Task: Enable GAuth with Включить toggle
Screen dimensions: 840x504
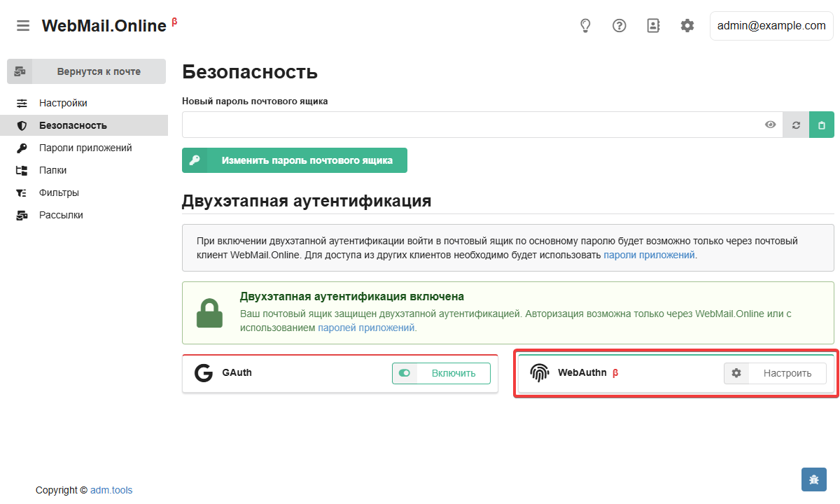Action: coord(441,373)
